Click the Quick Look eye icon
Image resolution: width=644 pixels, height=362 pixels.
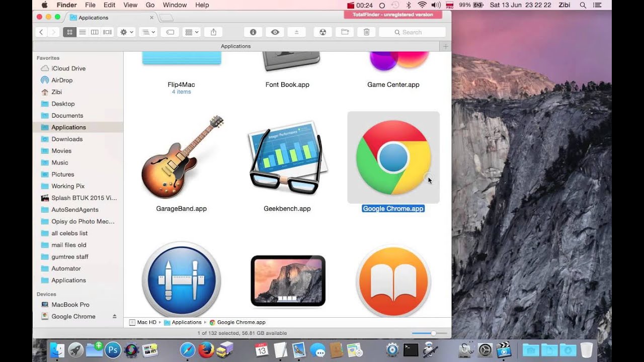(275, 32)
